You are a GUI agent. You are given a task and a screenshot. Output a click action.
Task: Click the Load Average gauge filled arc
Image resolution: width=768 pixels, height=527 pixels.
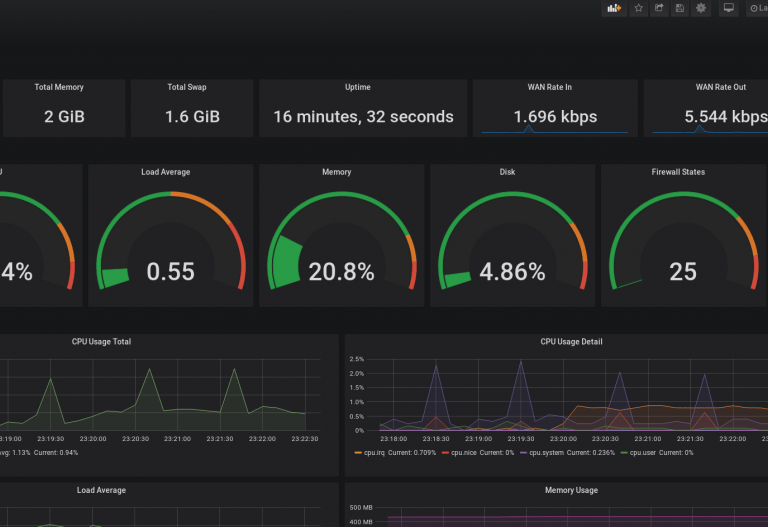pyautogui.click(x=116, y=277)
